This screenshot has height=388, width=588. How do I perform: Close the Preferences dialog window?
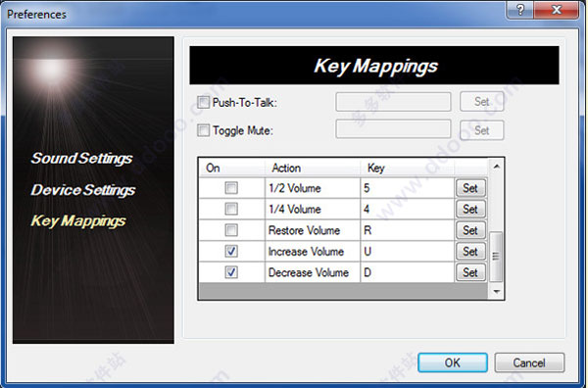(557, 10)
